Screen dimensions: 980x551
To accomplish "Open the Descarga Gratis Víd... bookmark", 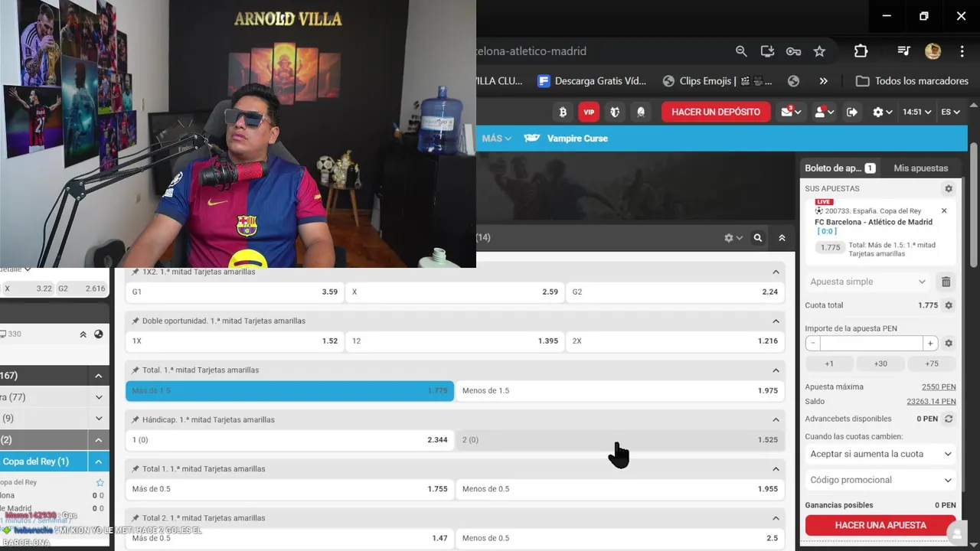I will [x=592, y=81].
